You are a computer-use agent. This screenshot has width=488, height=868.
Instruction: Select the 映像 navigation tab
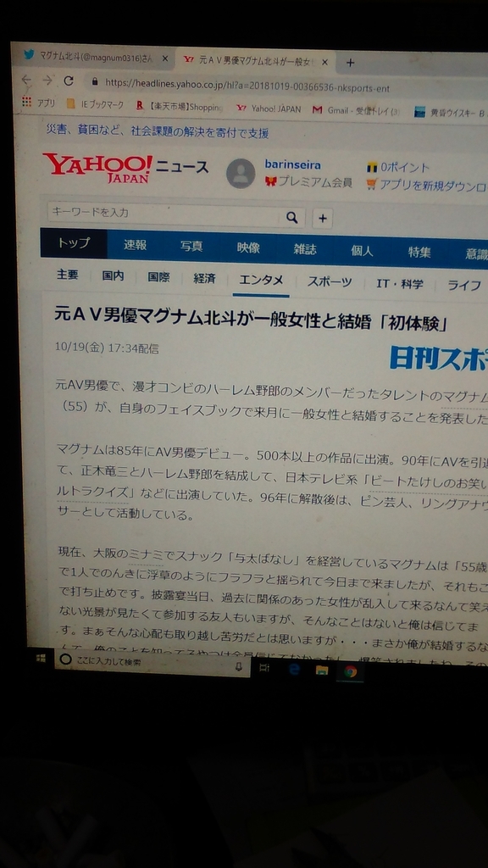coord(248,248)
